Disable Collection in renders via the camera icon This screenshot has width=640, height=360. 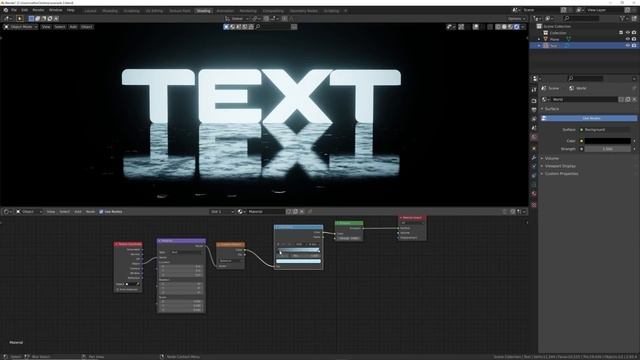click(x=634, y=33)
